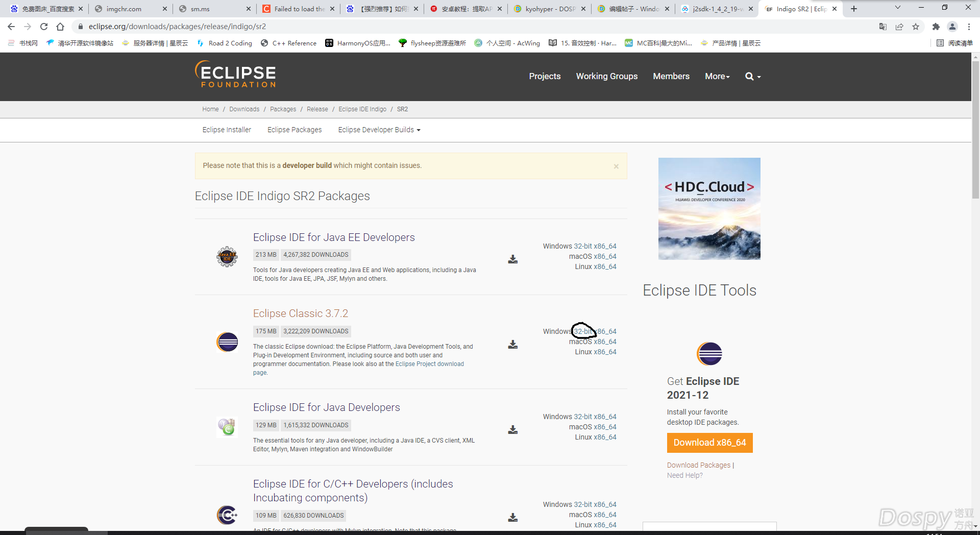
Task: Click the Eclipse IDE Indigo breadcrumb
Action: point(362,109)
